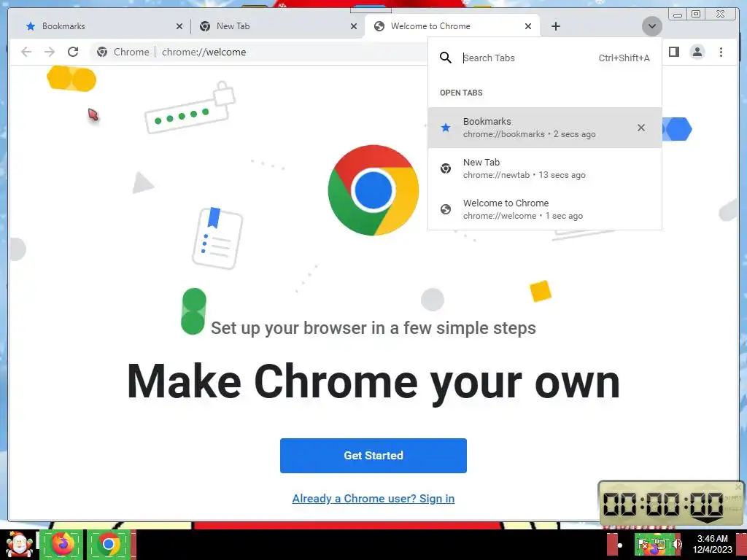Viewport: 747px width, 560px height.
Task: Go back with the back arrow
Action: point(26,52)
